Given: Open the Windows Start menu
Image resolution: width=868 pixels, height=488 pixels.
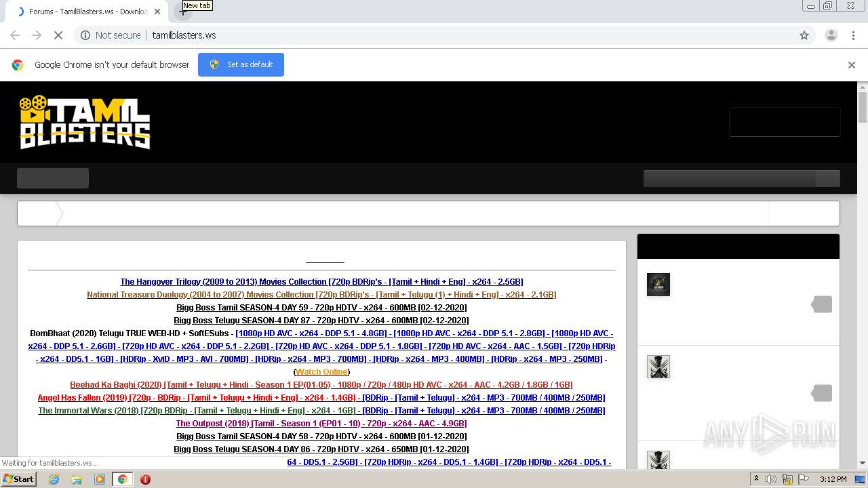Looking at the screenshot, I should point(19,479).
